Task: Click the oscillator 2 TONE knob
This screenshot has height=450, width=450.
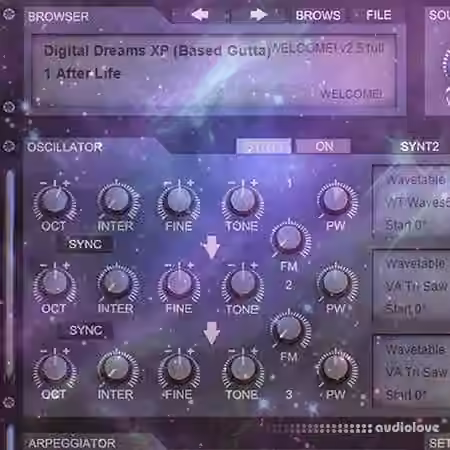Action: tap(243, 283)
